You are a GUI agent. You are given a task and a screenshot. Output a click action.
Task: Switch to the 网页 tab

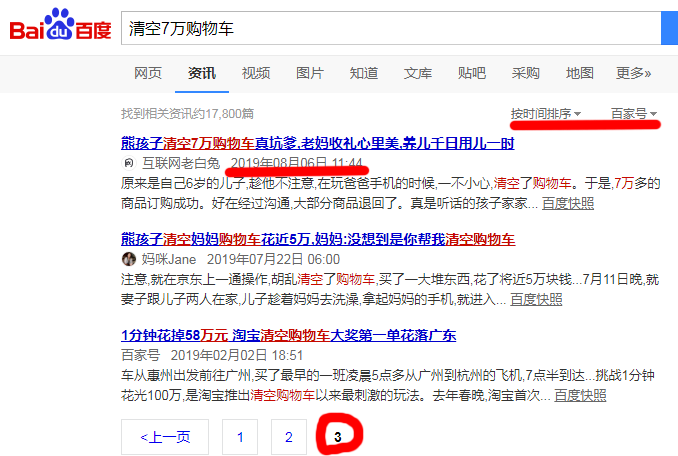point(147,73)
